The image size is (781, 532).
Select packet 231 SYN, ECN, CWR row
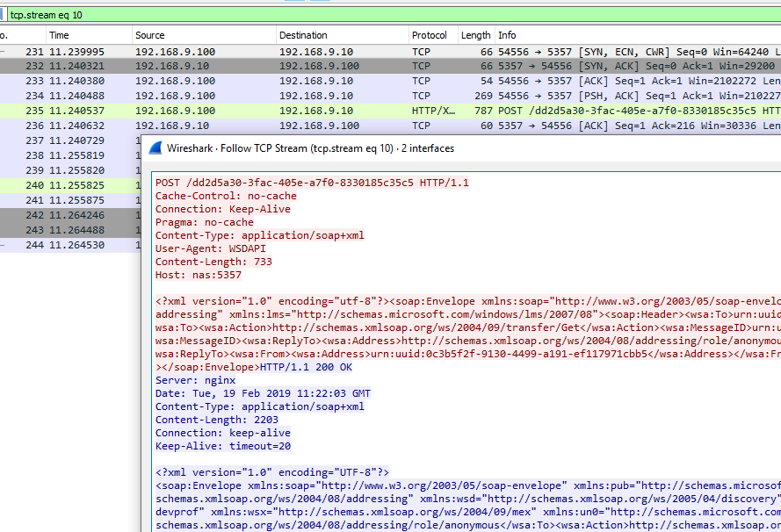click(390, 52)
